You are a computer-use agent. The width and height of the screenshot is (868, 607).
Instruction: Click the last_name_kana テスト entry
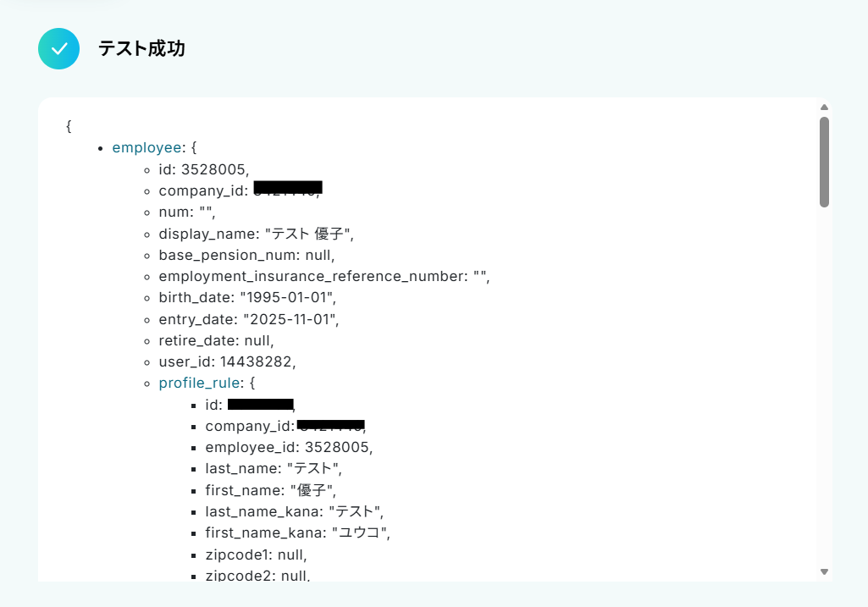tap(294, 511)
